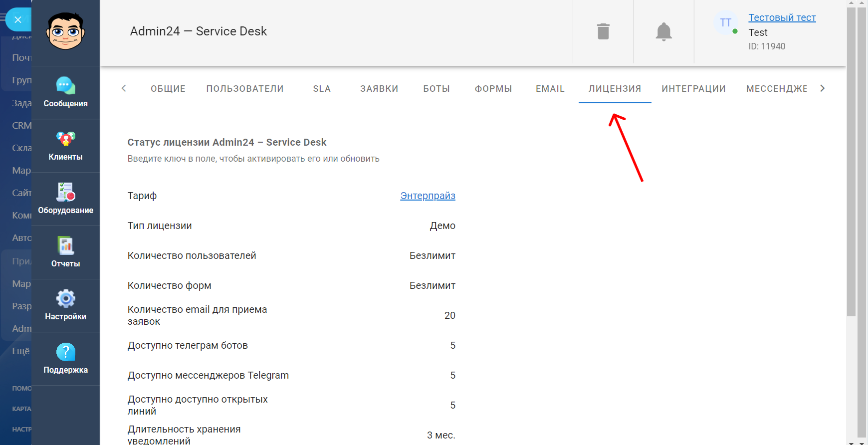Switch to the ИНТЕГРАЦИИ tab
Viewport: 868px width, 445px height.
[693, 89]
